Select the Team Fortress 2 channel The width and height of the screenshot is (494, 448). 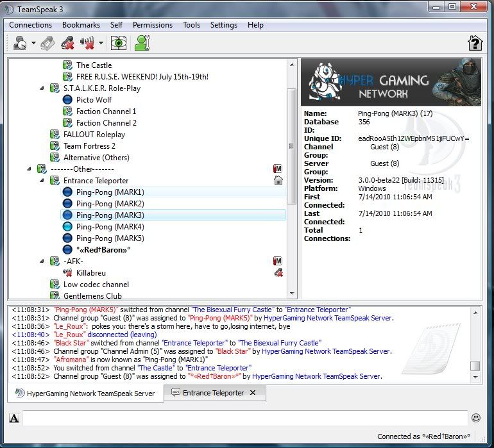[x=89, y=146]
